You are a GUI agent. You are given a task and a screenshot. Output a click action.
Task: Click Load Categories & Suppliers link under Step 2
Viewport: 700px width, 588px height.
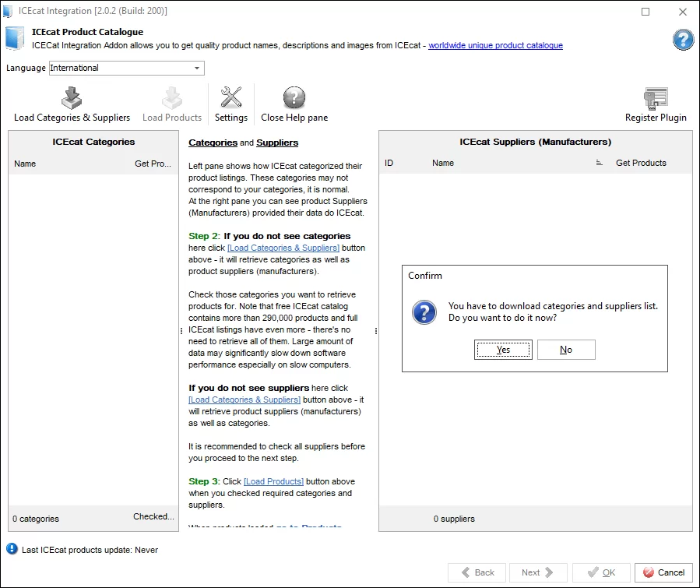283,248
